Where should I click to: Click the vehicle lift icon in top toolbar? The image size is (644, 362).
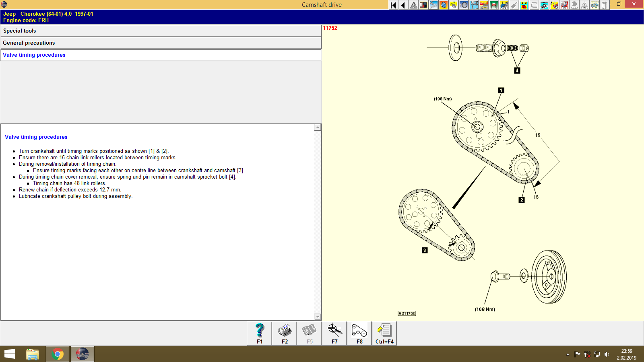point(494,5)
